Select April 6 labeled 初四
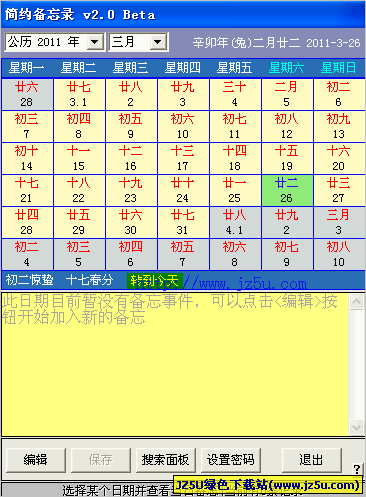The width and height of the screenshot is (366, 497). point(131,254)
